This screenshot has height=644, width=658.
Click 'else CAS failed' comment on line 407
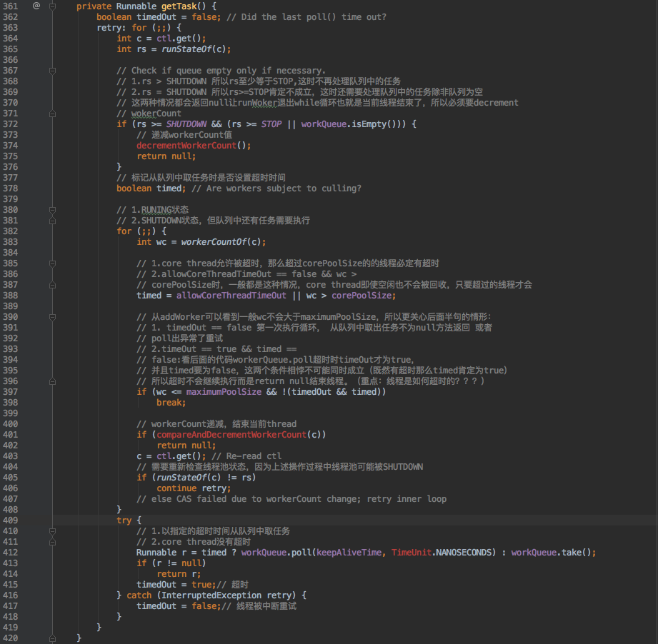point(291,499)
